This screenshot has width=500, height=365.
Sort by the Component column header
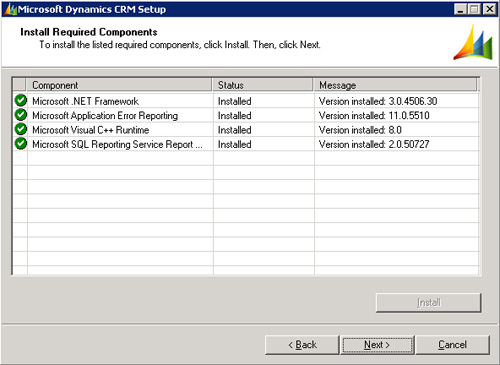click(x=119, y=85)
